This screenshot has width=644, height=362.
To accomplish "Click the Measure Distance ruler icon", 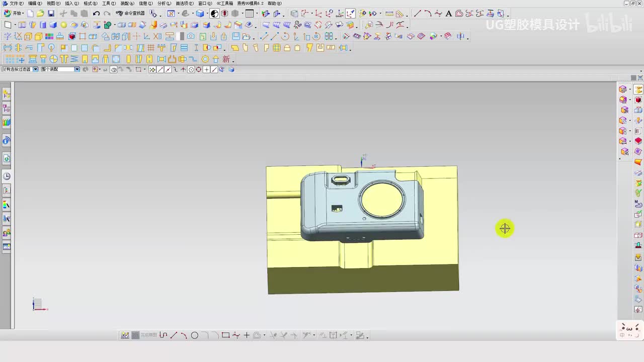I will [389, 14].
